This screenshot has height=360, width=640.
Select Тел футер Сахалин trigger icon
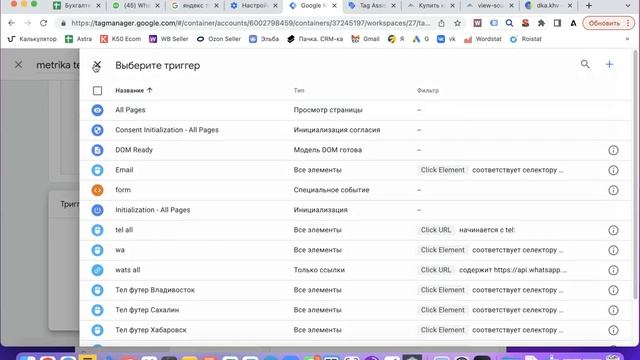point(97,310)
